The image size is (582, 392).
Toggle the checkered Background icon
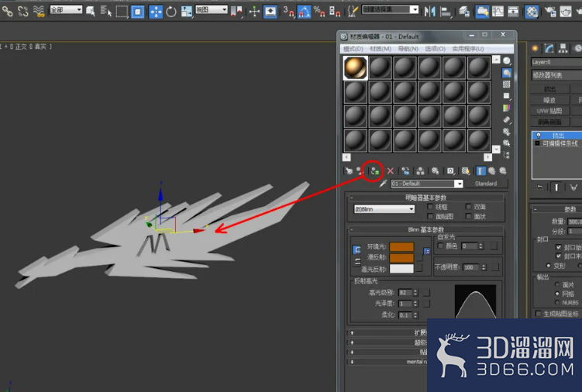507,84
